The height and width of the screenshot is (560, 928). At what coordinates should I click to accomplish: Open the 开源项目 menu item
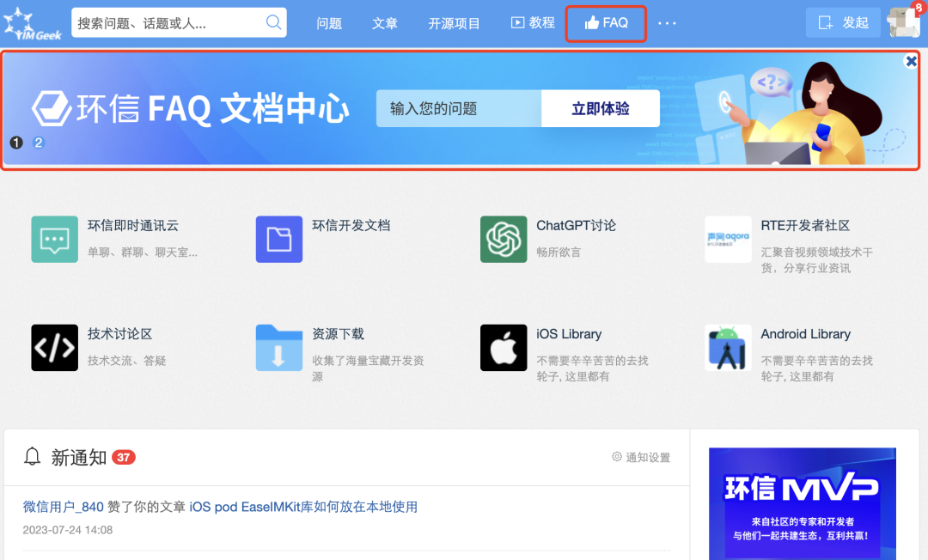point(454,23)
